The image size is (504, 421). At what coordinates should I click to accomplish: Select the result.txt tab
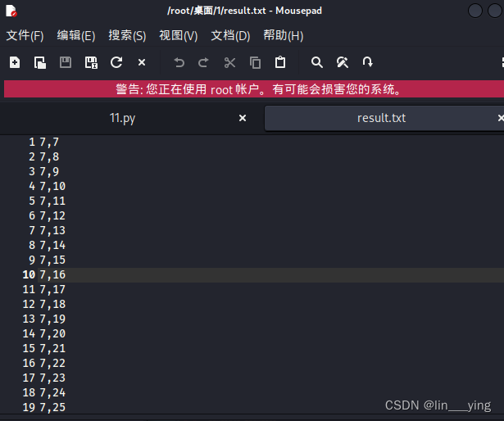(381, 118)
